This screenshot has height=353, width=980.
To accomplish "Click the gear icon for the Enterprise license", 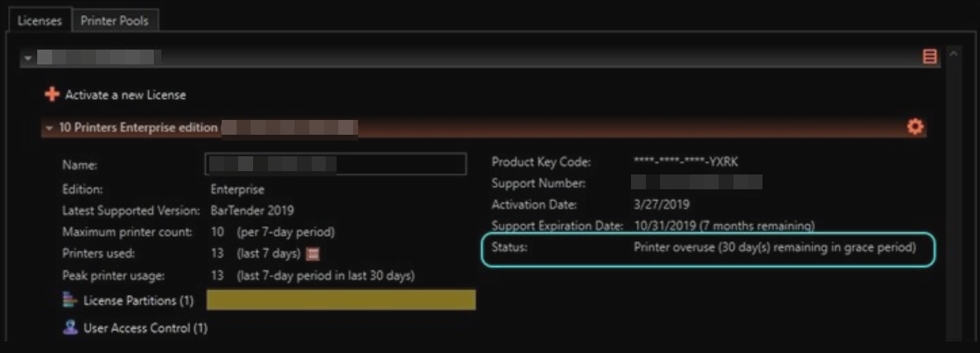I will click(915, 127).
